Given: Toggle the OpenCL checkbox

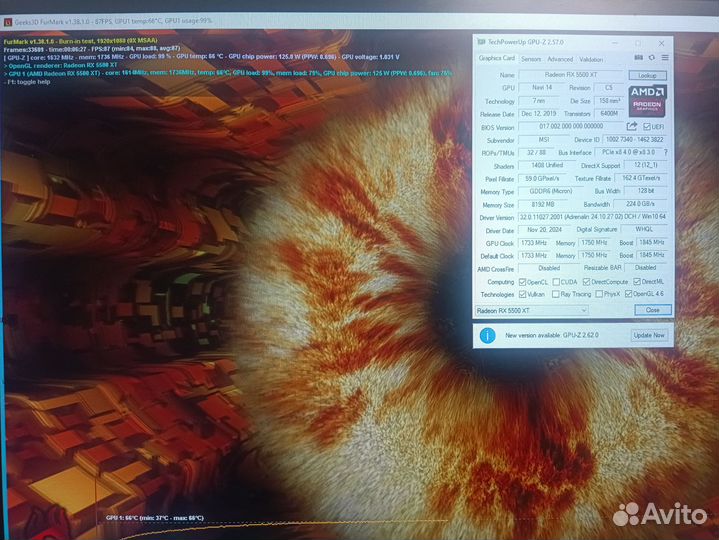Looking at the screenshot, I should point(522,281).
